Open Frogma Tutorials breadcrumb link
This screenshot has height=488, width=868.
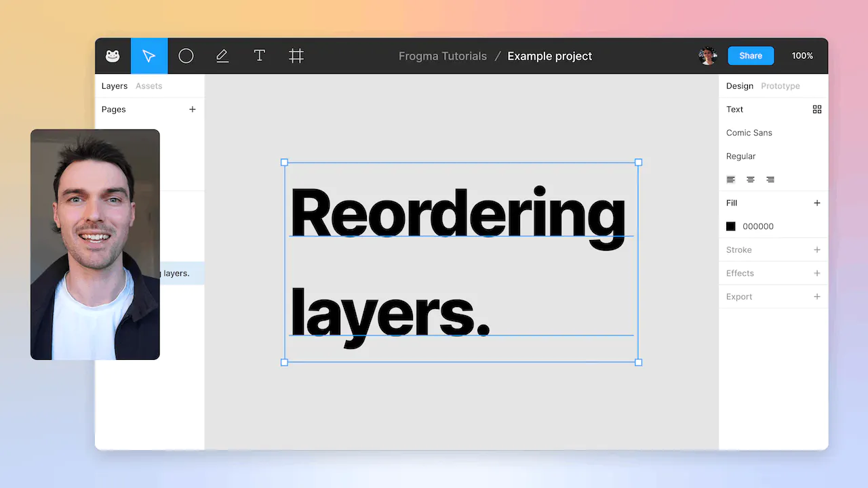point(443,56)
